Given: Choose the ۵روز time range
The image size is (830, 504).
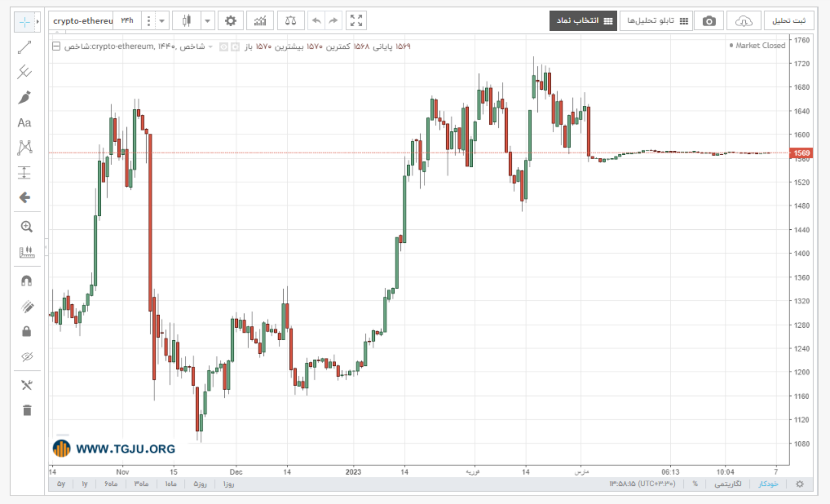Looking at the screenshot, I should [x=200, y=484].
